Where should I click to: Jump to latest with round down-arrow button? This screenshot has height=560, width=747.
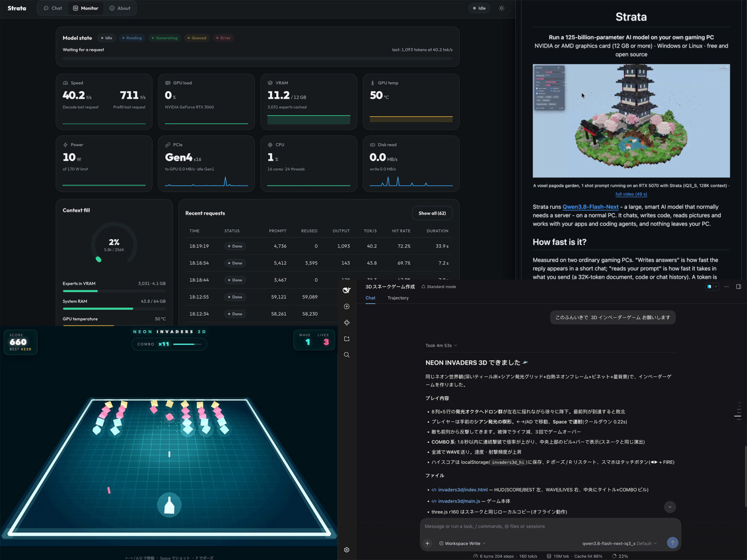point(670,507)
